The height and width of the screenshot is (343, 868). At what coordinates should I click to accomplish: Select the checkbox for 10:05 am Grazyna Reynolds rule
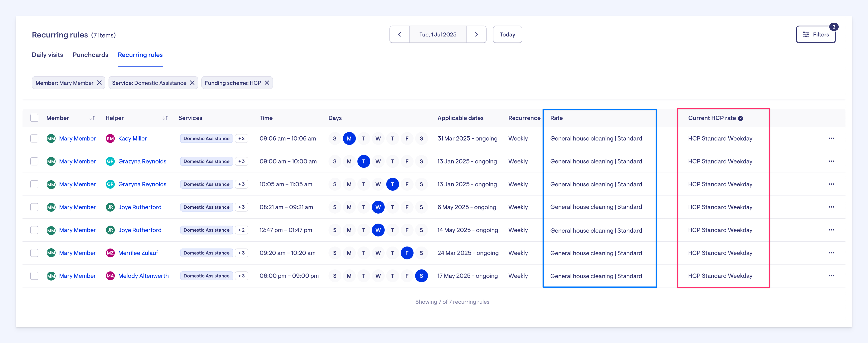click(34, 184)
